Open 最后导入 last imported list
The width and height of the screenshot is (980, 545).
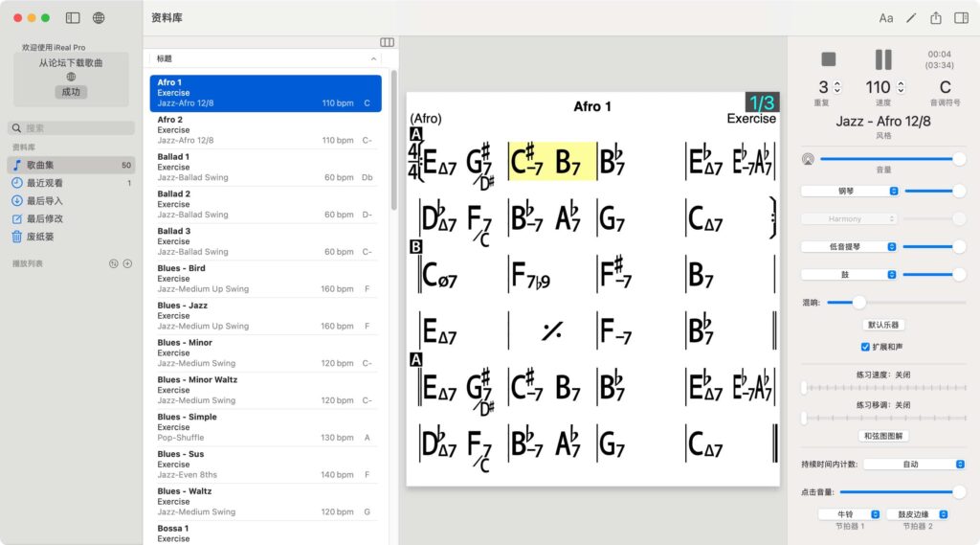[71, 201]
